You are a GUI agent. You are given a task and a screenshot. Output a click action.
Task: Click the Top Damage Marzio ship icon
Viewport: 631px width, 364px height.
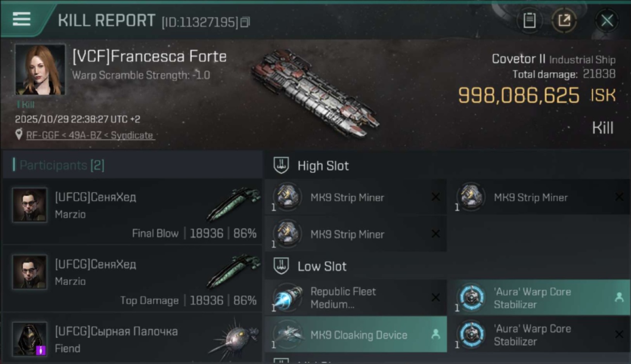pyautogui.click(x=234, y=271)
